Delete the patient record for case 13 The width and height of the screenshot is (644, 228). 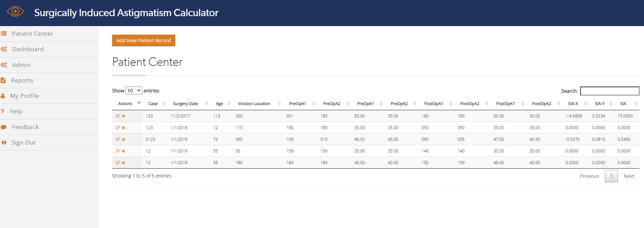tap(123, 163)
